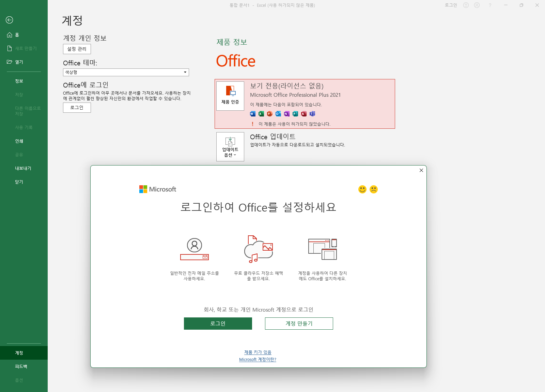Image resolution: width=545 pixels, height=392 pixels.
Task: Open the 홈 (Home) page in the sidebar
Action: point(24,35)
